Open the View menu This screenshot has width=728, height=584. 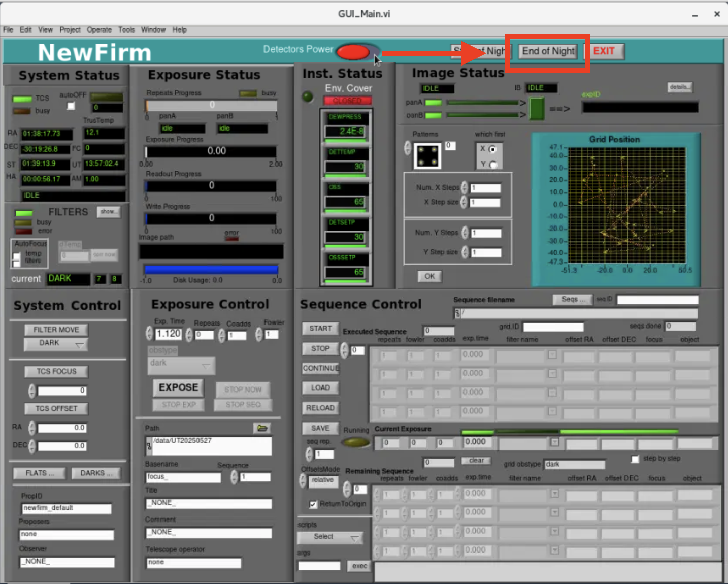pos(45,30)
